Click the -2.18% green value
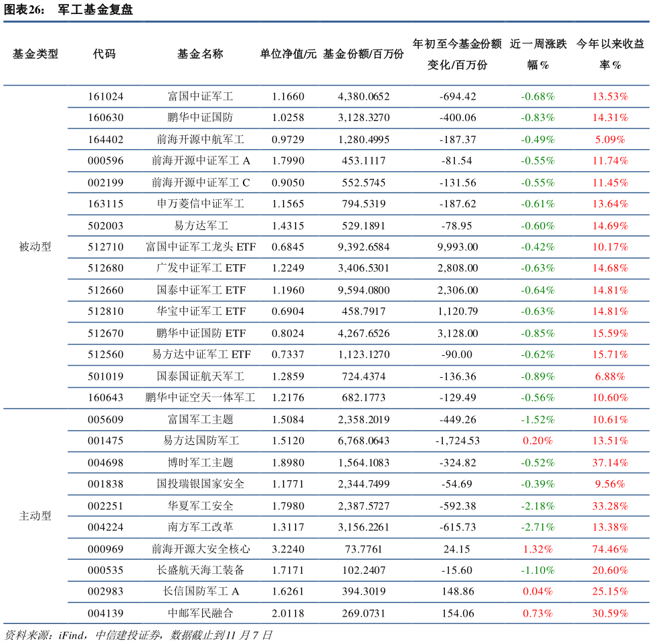Screen dimensions: 653x644 point(537,506)
